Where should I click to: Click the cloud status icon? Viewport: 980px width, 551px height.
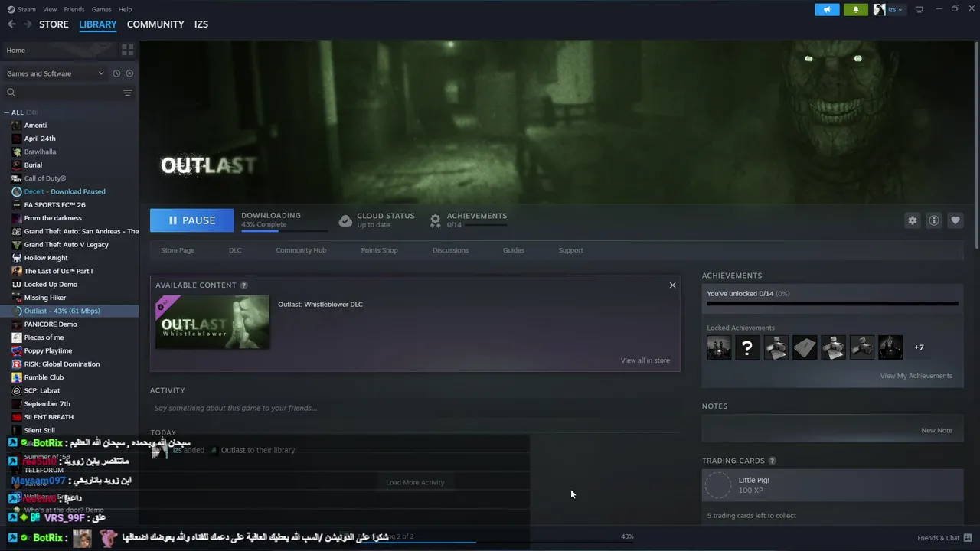pyautogui.click(x=345, y=220)
